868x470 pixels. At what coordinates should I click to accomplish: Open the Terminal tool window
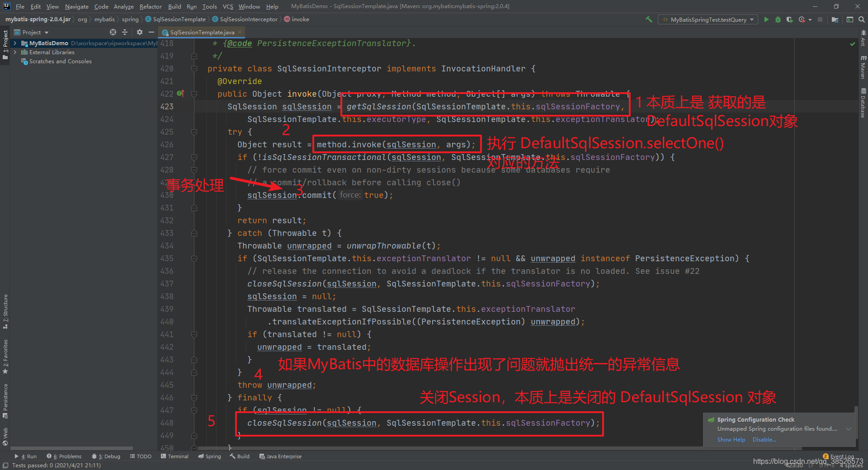[x=175, y=456]
